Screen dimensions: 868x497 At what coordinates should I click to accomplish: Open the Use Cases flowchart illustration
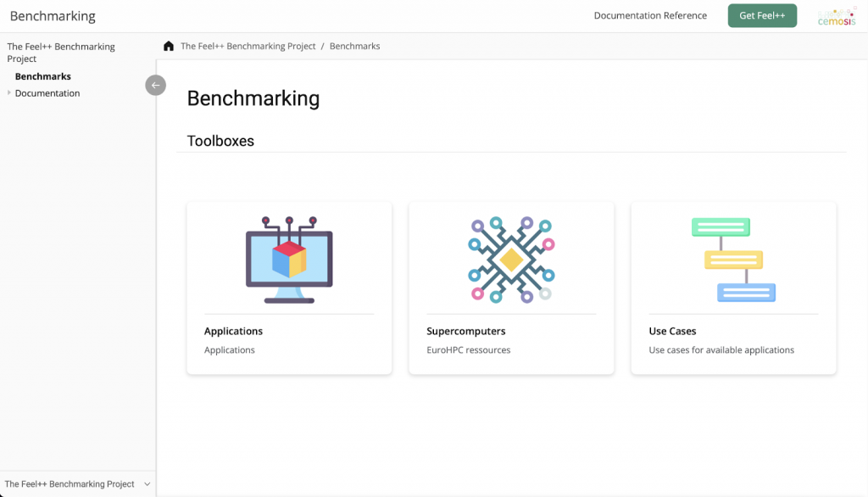(x=733, y=260)
